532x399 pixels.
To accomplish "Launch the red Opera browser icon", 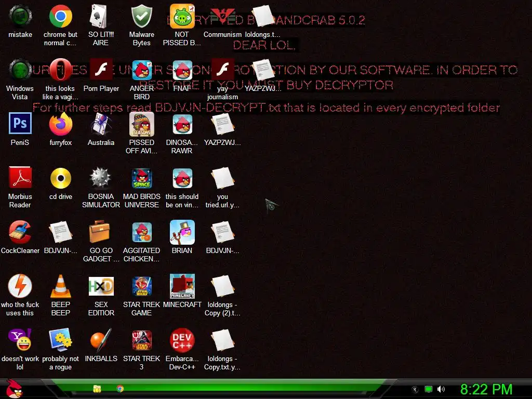I will [60, 70].
